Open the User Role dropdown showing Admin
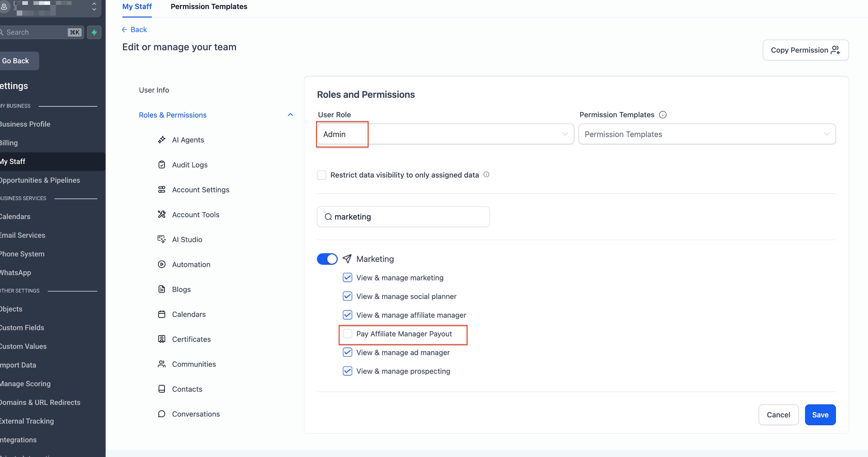Viewport: 868px width, 457px height. (445, 134)
